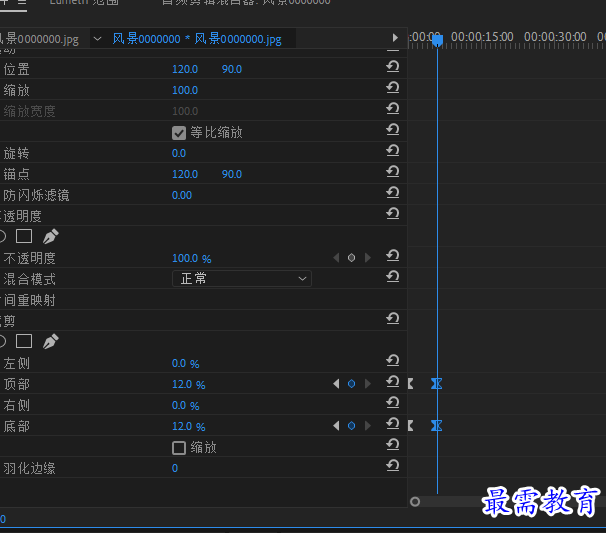The height and width of the screenshot is (533, 606).
Task: Edit the 羽化边缘 value 0
Action: [175, 468]
